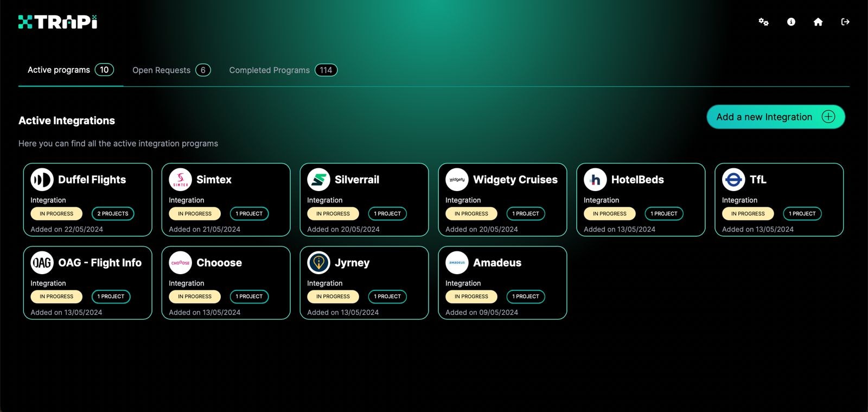This screenshot has height=412, width=868.
Task: Click the Amadeus logo icon
Action: (x=457, y=263)
